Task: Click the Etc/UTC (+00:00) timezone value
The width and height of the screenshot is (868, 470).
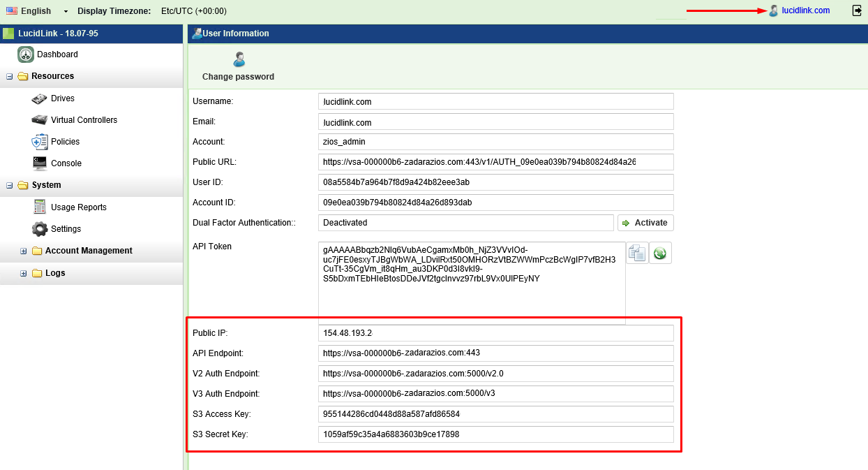Action: 193,11
